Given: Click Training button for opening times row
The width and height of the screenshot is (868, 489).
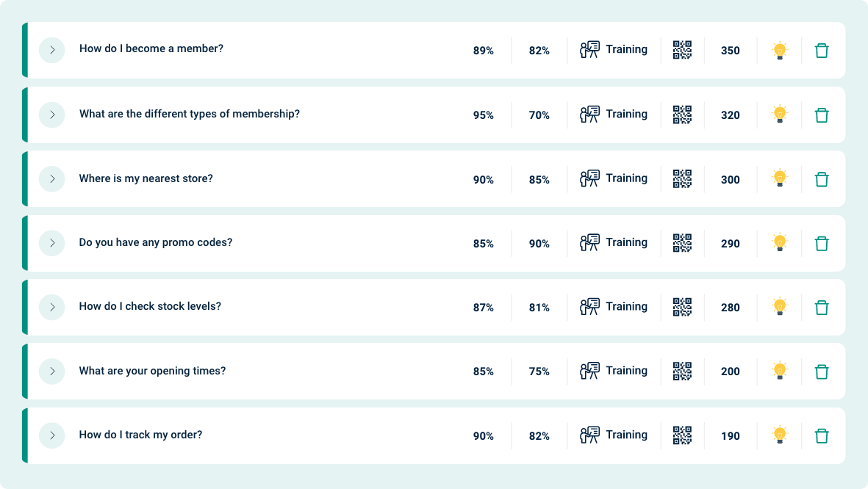Looking at the screenshot, I should click(614, 371).
